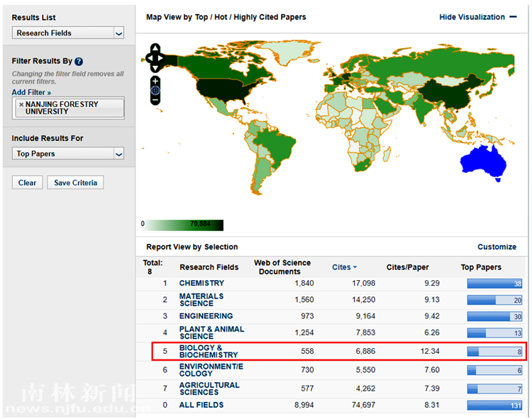Screen dimensions: 532x419
Task: Click the Save Criteria button
Action: pos(75,183)
